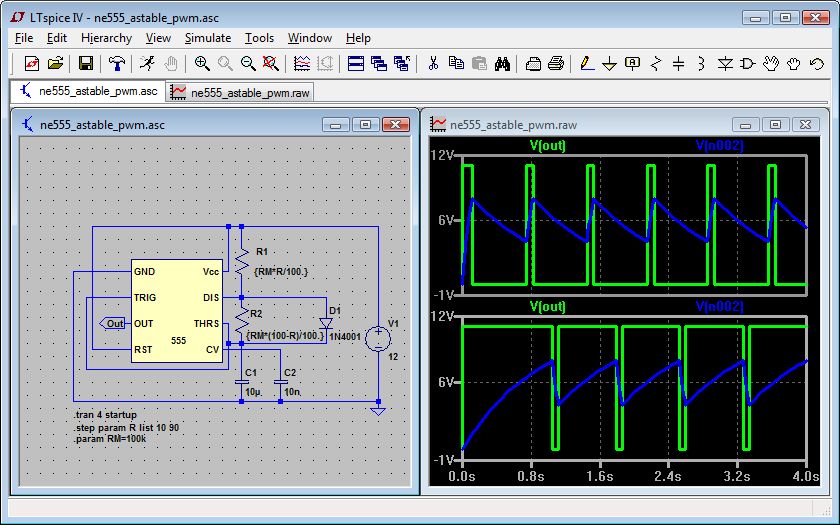Click V(out) label in lower plot pane
The height and width of the screenshot is (525, 840).
547,306
